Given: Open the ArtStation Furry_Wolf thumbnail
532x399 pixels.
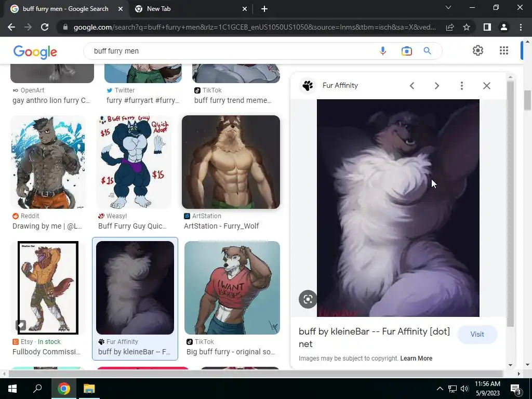Looking at the screenshot, I should pos(231,162).
